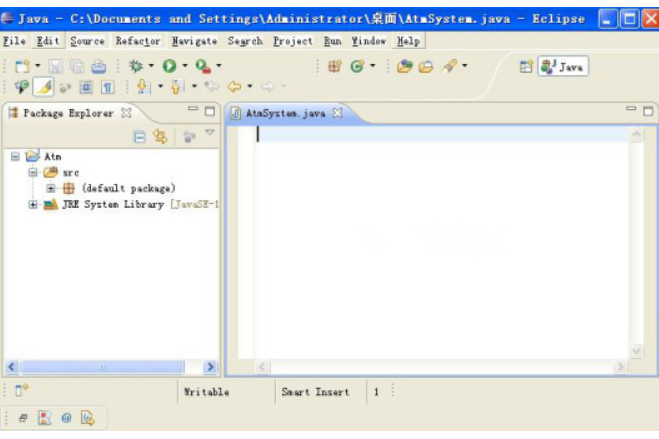This screenshot has height=439, width=659.
Task: Toggle Show Whitespace Characters button
Action: click(x=108, y=87)
